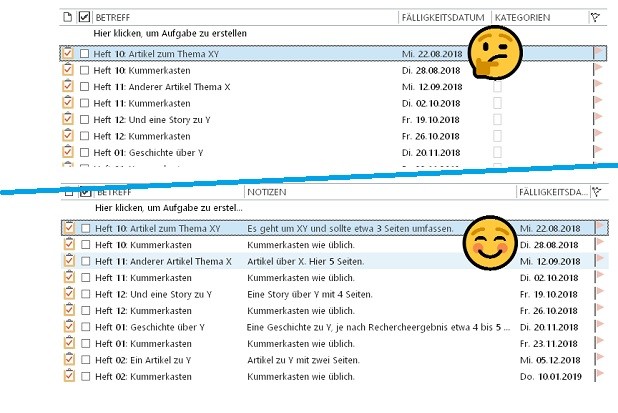This screenshot has width=618, height=413.
Task: Click the due date 'Do. 10.01.2019'
Action: (551, 377)
